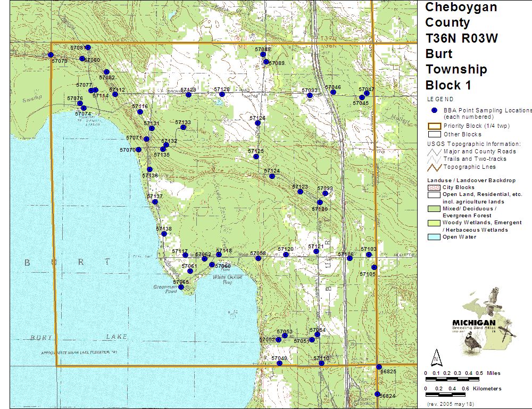
Task: Click sampling point 57049
Action: pos(279,363)
